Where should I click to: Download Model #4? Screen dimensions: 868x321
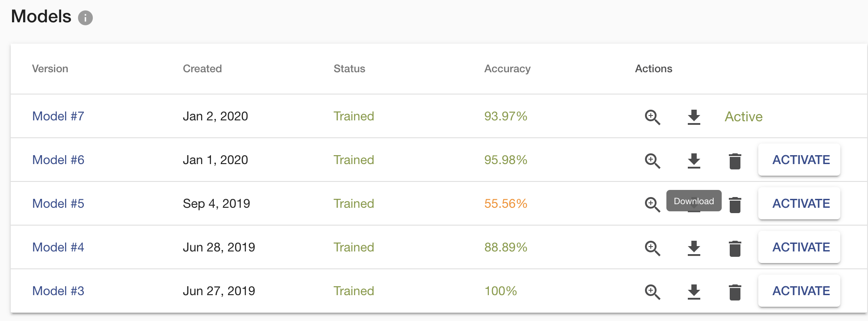(x=694, y=248)
